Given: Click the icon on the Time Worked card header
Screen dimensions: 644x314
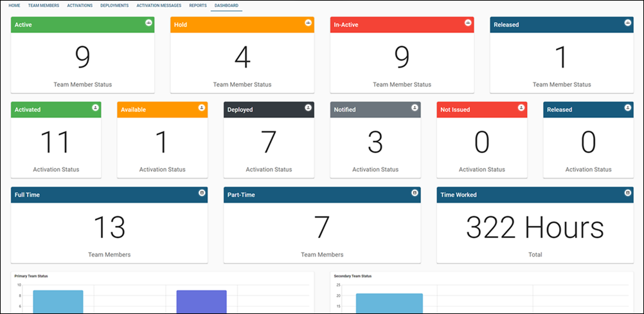Looking at the screenshot, I should click(627, 192).
